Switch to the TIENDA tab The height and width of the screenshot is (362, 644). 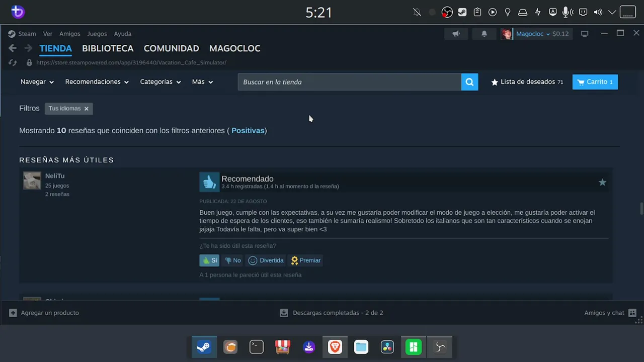tap(56, 49)
